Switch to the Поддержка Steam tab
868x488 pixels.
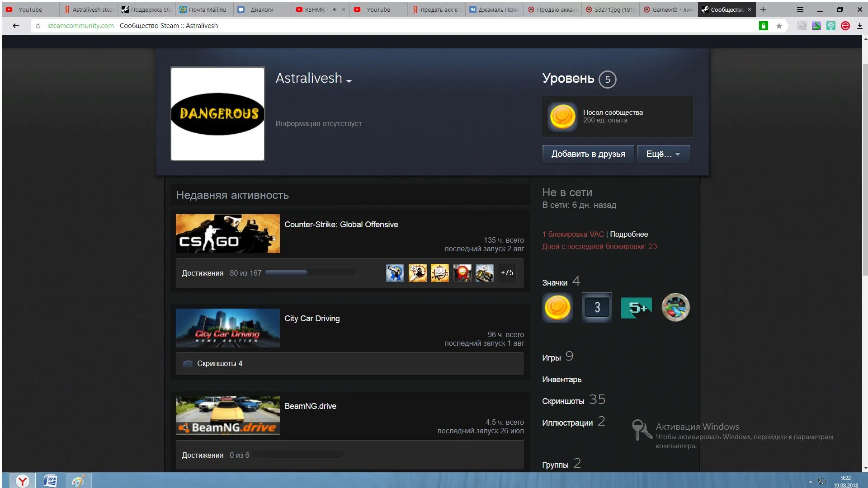click(x=147, y=9)
